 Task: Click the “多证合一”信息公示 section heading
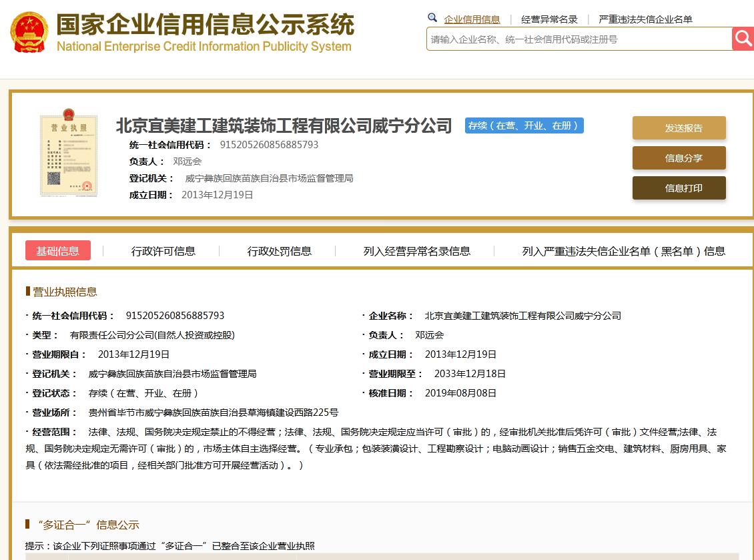89,525
